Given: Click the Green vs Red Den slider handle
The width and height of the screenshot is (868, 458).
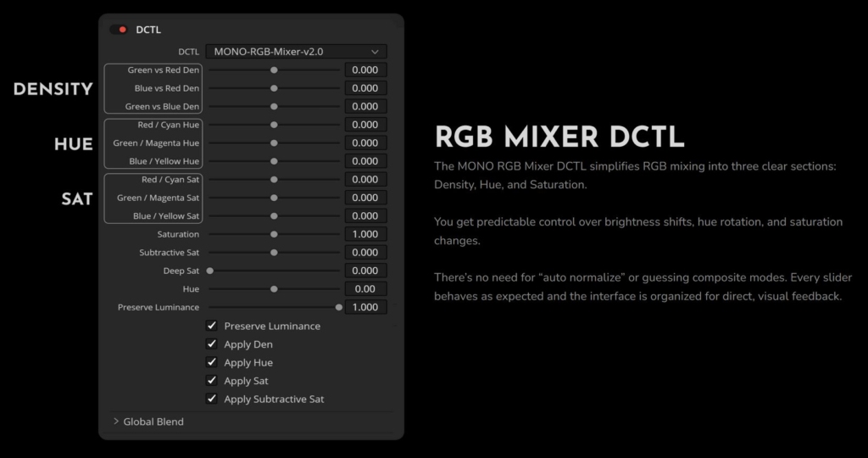Looking at the screenshot, I should coord(274,70).
